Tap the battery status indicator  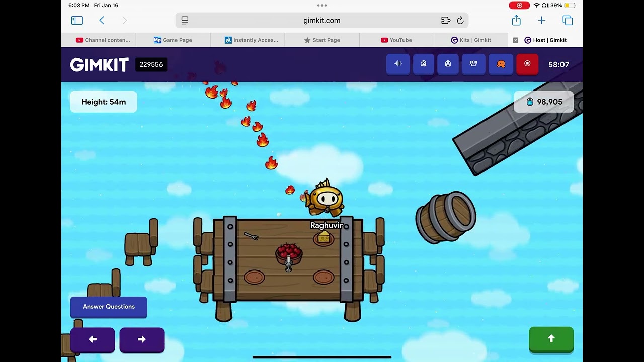coord(570,5)
